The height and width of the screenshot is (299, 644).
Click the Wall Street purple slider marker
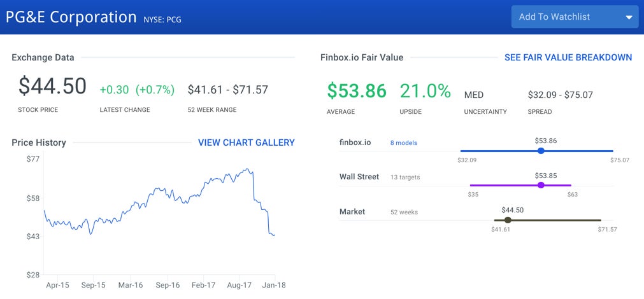click(541, 185)
